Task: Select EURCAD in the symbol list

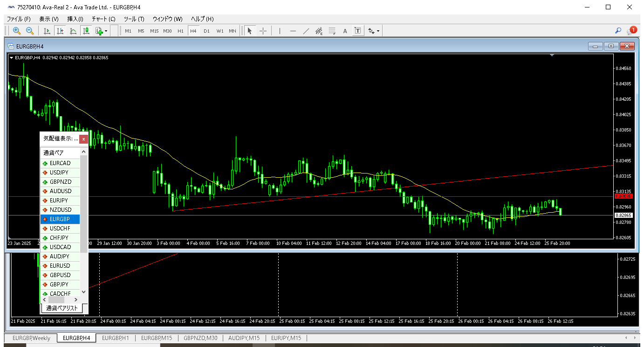Action: (60, 163)
